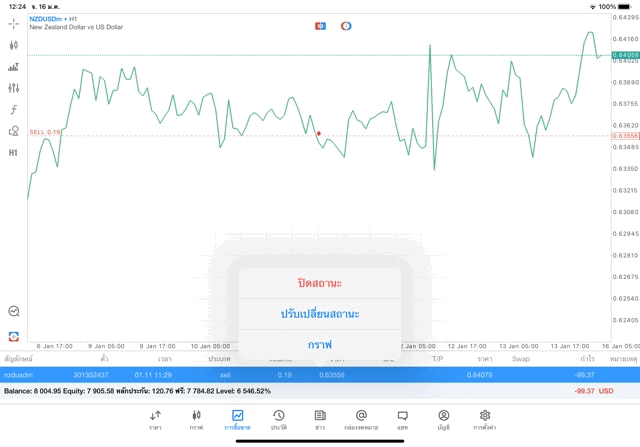Open the mailbox @ tab
This screenshot has height=447, width=640.
coord(361,420)
